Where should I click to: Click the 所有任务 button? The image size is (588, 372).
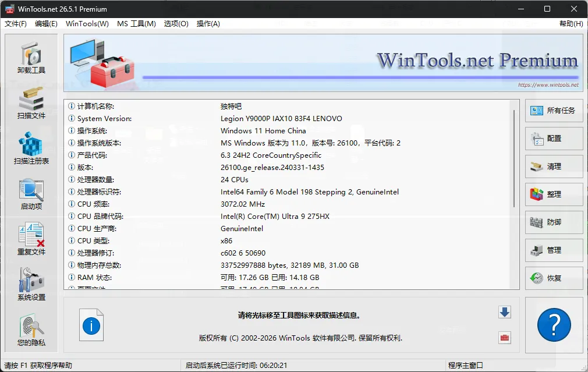point(554,110)
